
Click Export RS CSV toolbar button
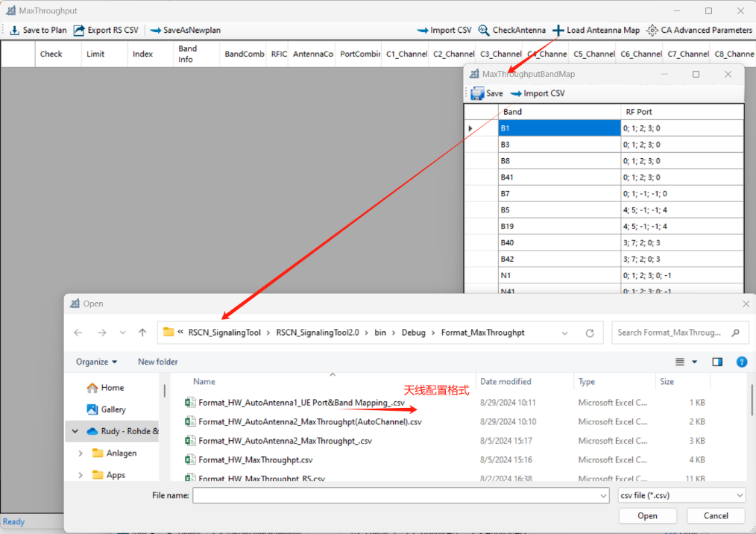coord(106,30)
